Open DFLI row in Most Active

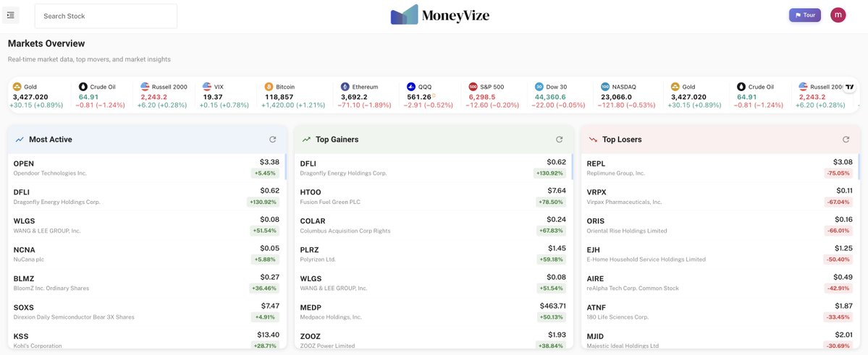click(146, 197)
